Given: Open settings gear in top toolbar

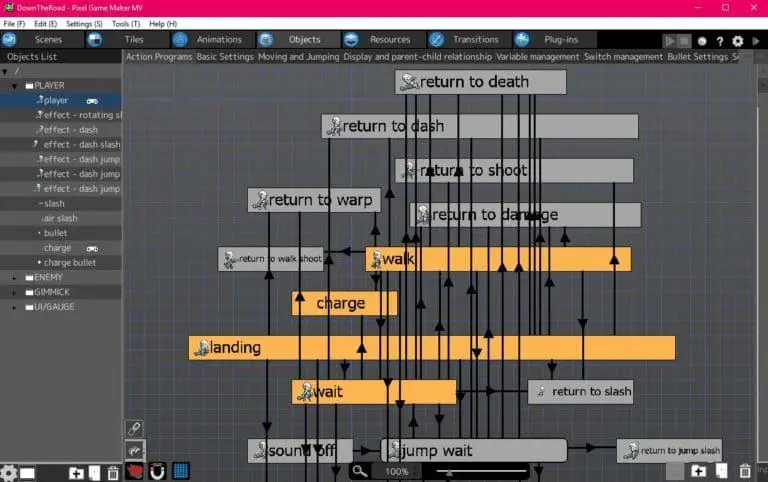Looking at the screenshot, I should point(738,41).
